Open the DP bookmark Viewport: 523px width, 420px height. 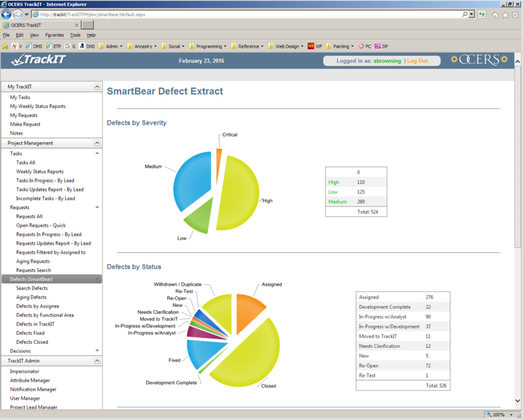click(x=381, y=46)
